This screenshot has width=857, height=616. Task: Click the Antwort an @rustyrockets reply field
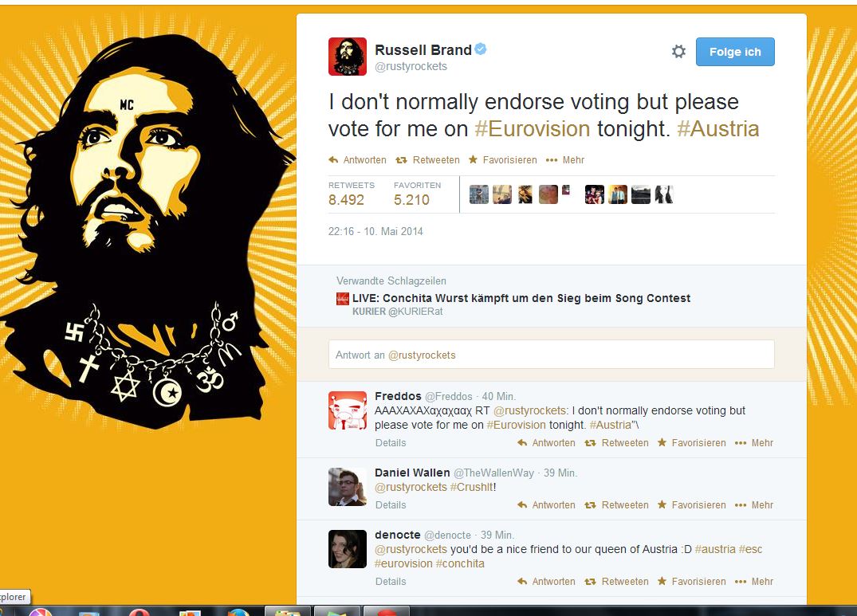click(x=551, y=355)
